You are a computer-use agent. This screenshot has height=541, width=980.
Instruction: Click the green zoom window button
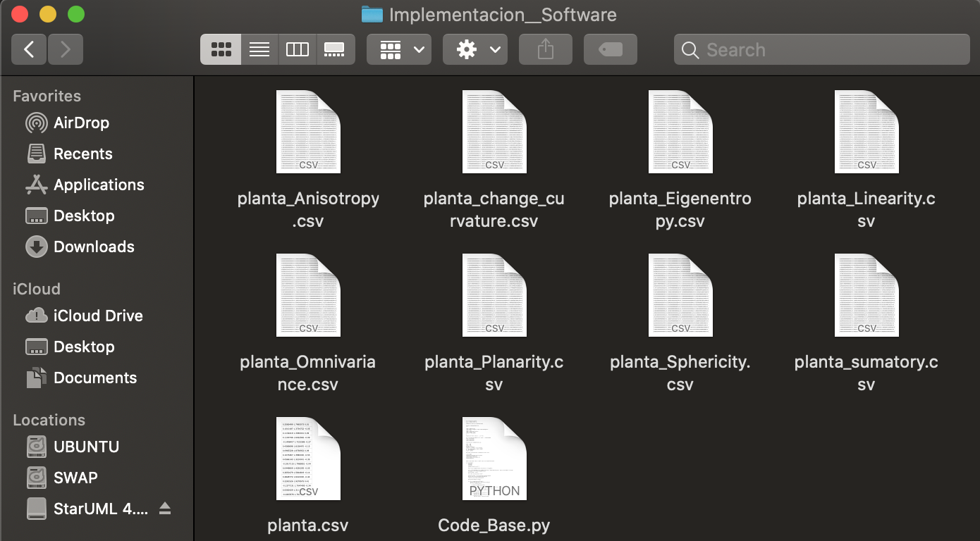(x=75, y=14)
